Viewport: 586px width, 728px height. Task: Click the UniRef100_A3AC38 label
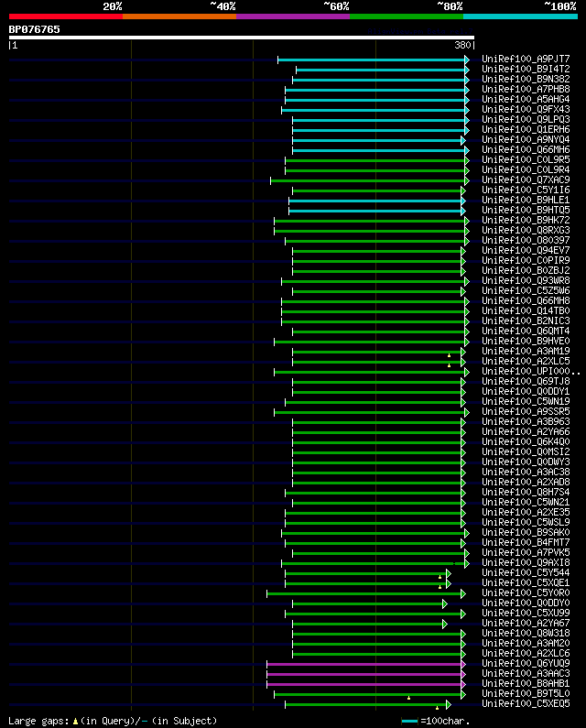coord(526,472)
